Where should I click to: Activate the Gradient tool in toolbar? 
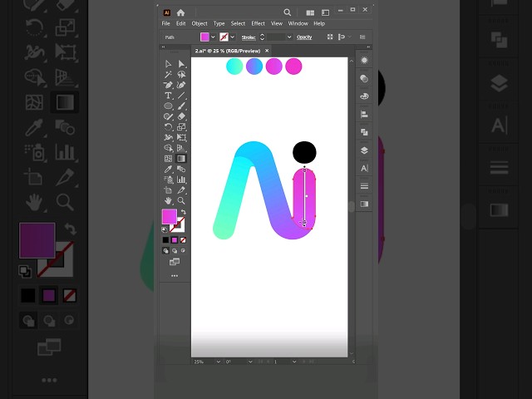[x=181, y=159]
